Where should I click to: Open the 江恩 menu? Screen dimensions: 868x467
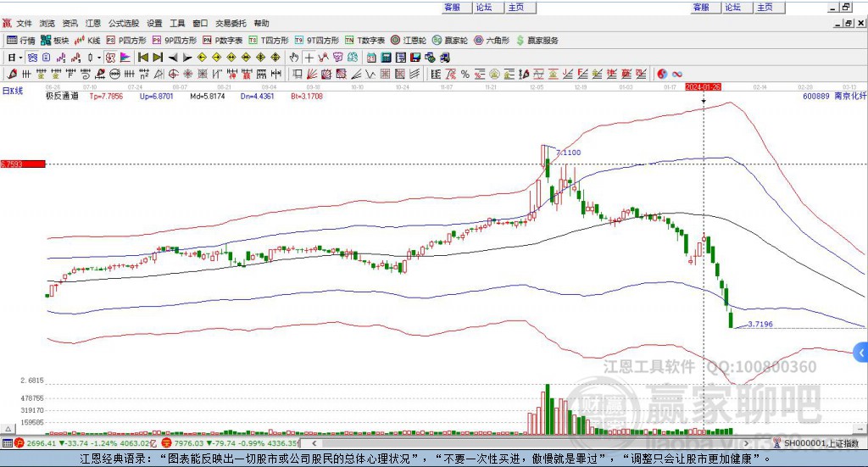coord(93,23)
